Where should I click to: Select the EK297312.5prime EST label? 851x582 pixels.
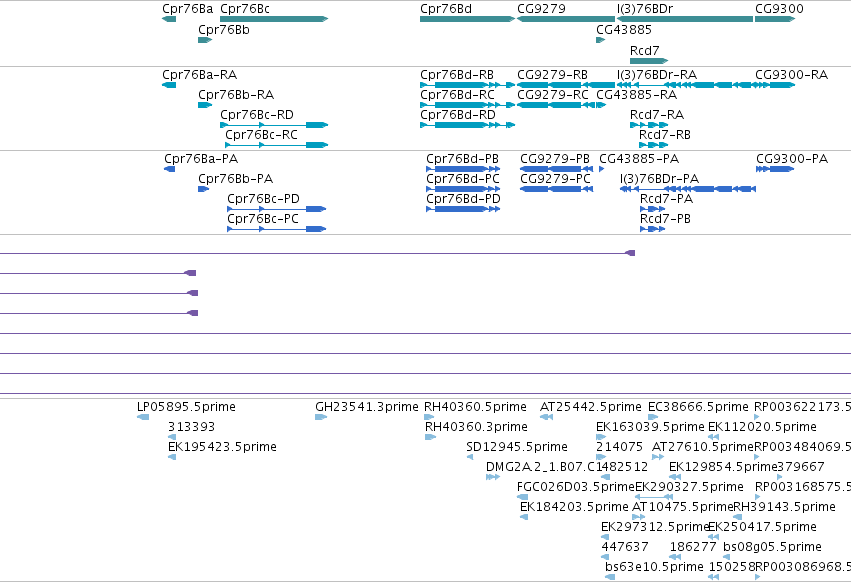pyautogui.click(x=655, y=527)
